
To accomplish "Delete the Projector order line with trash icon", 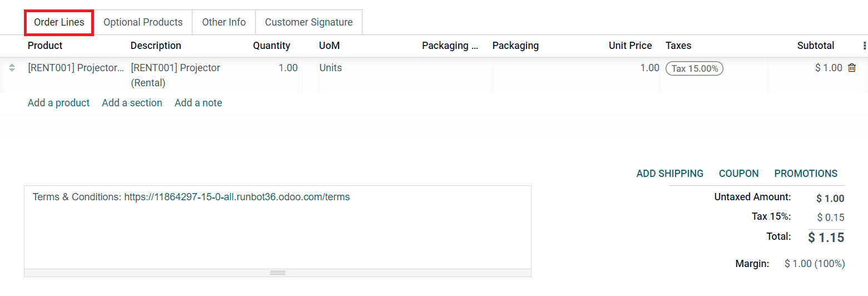I will (851, 68).
